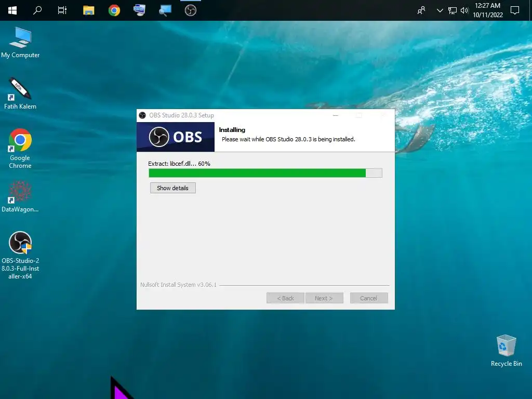Open the volume control speaker icon
The height and width of the screenshot is (399, 532).
tap(464, 10)
